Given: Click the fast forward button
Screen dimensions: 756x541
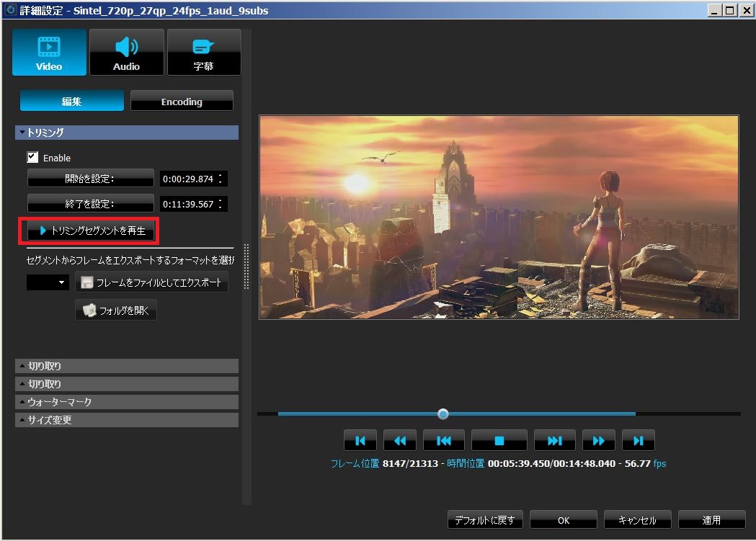Looking at the screenshot, I should (x=599, y=440).
